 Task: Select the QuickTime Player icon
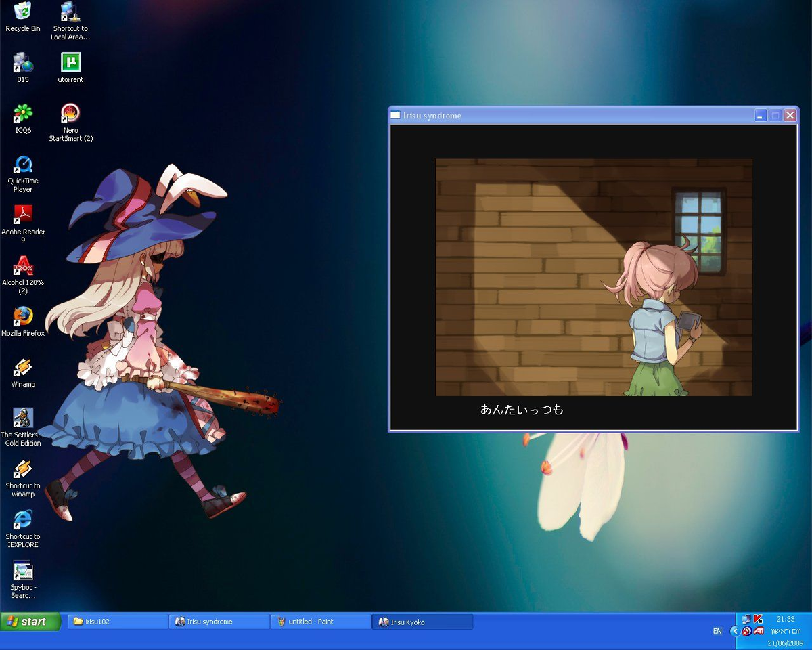click(23, 164)
